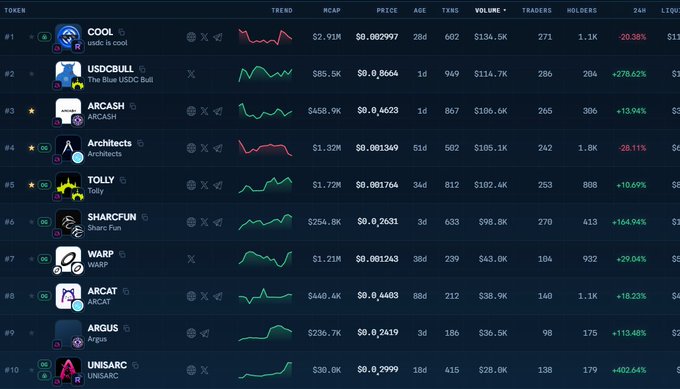The width and height of the screenshot is (680, 389).
Task: Favorite the SHARCFUN token star
Action: (x=31, y=222)
